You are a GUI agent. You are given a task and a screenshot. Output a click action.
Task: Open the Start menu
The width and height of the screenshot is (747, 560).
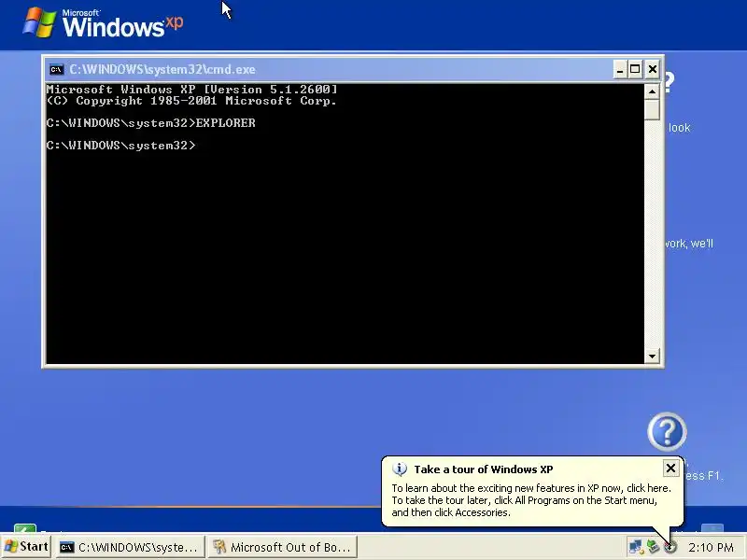click(x=26, y=547)
